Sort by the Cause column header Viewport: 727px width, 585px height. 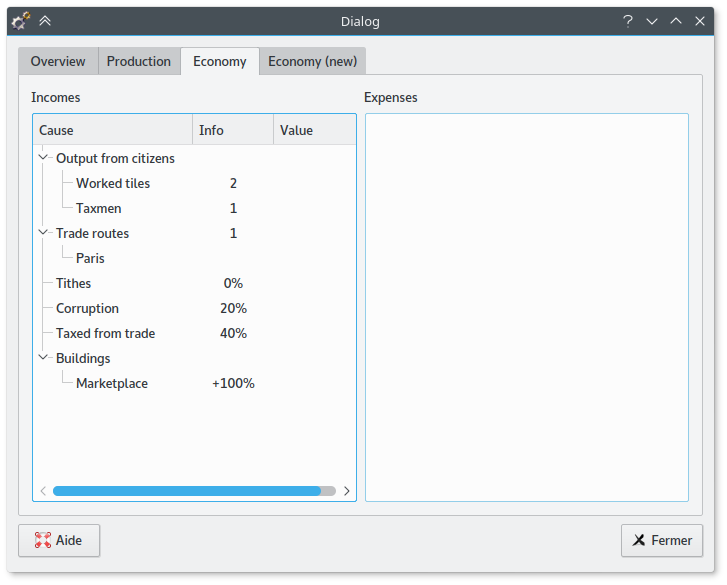click(x=112, y=130)
